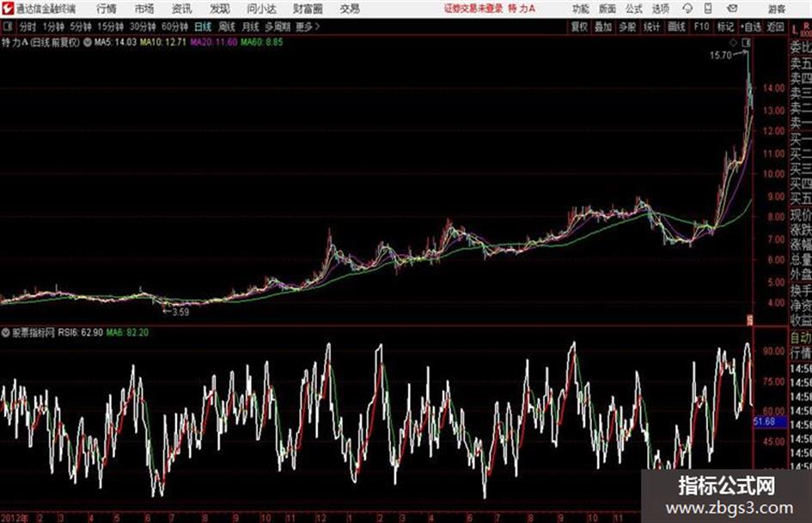Screen dimensions: 812x523
Task: Switch to the 30分钟 period tab
Action: (x=143, y=27)
